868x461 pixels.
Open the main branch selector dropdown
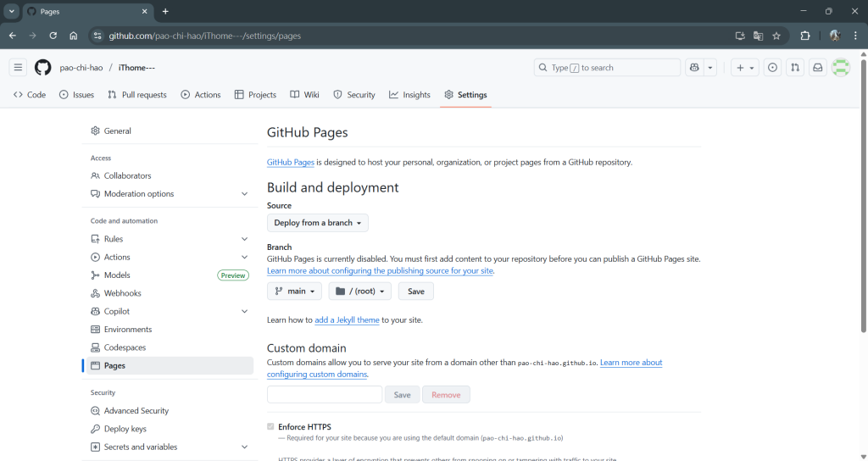tap(294, 292)
